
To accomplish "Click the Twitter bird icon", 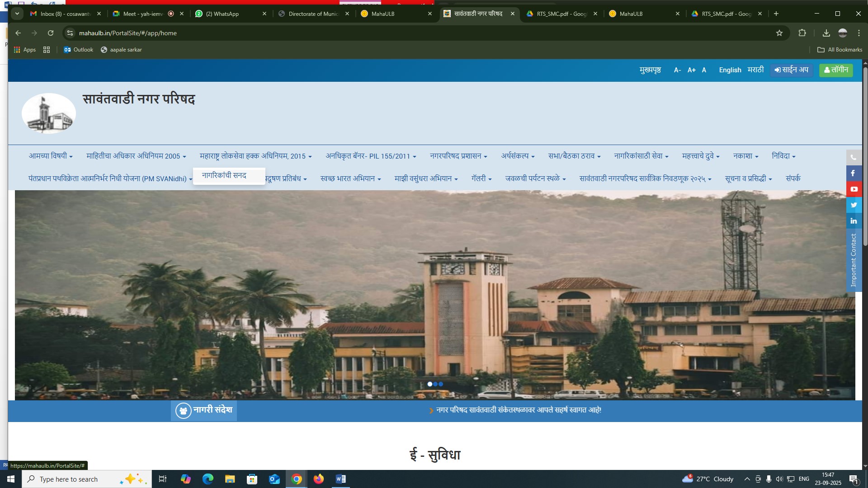I will click(x=854, y=205).
